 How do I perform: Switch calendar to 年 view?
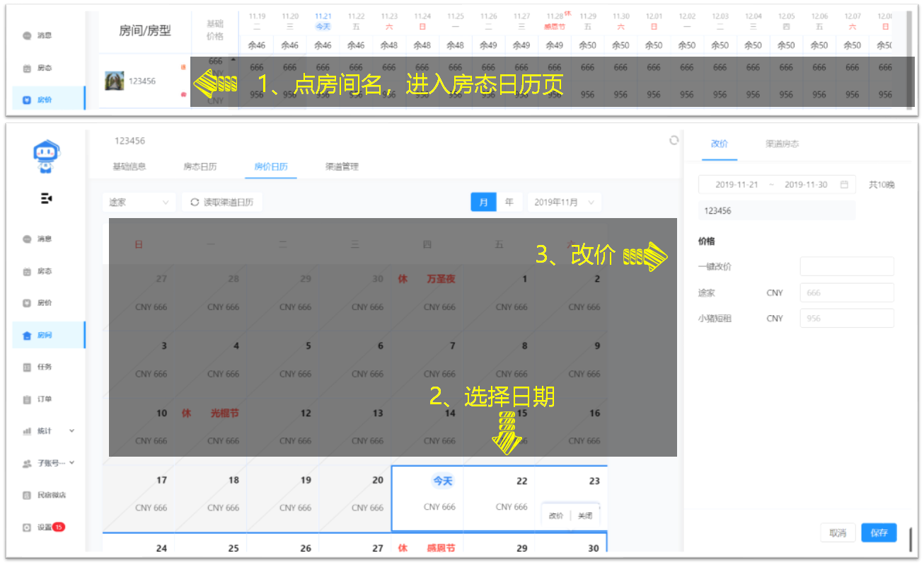509,202
